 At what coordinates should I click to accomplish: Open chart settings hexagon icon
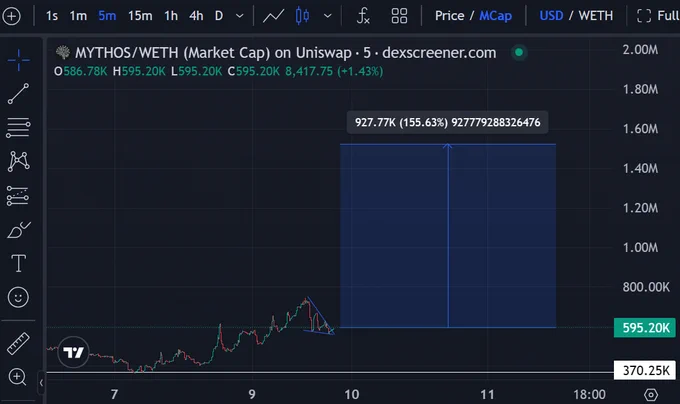pyautogui.click(x=651, y=394)
